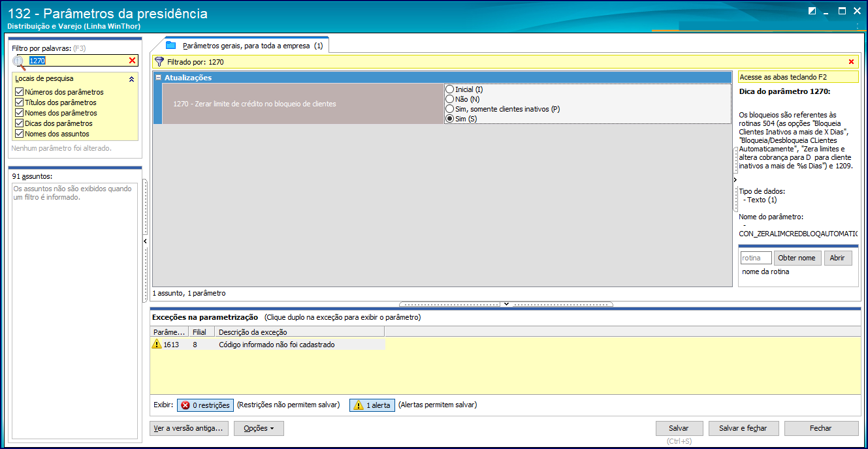Click the 'Obter nome' button
This screenshot has width=868, height=449.
pos(797,258)
